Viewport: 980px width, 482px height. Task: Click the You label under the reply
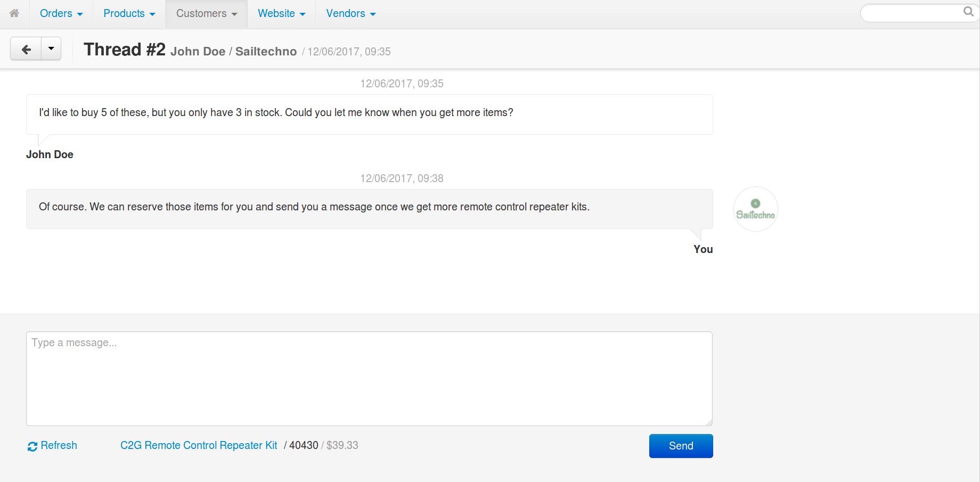pos(703,249)
